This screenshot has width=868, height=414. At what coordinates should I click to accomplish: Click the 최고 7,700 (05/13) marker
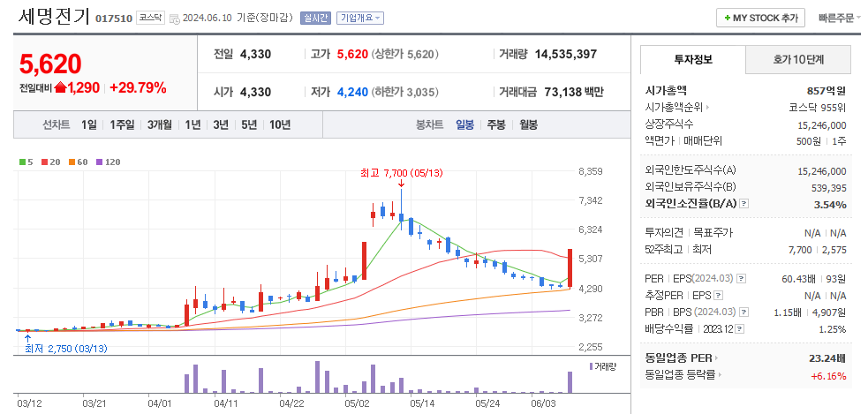pos(402,173)
